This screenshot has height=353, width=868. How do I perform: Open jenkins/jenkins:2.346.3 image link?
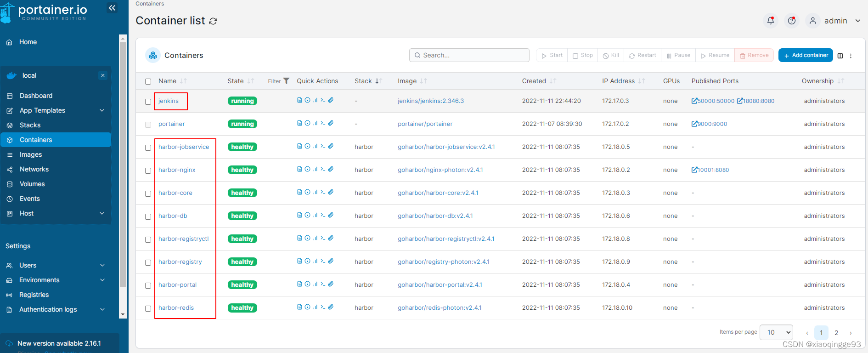(x=431, y=101)
